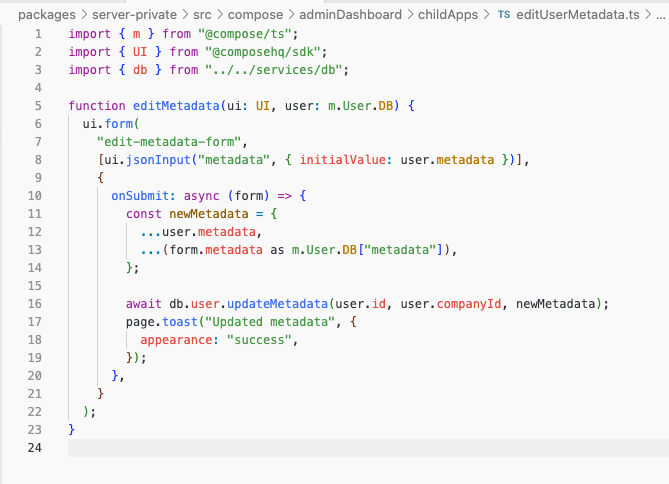Click 'function' keyword on line 5

click(97, 105)
